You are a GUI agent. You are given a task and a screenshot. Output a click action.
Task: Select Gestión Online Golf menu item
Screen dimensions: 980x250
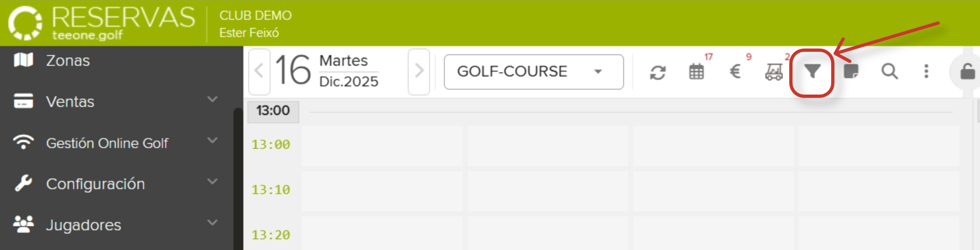[107, 143]
